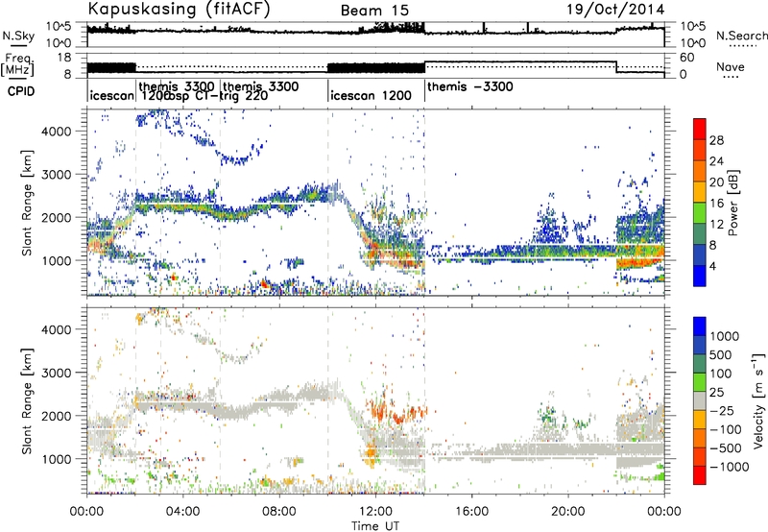
Task: Click the '20' value on Power colorbar
Action: click(x=716, y=182)
